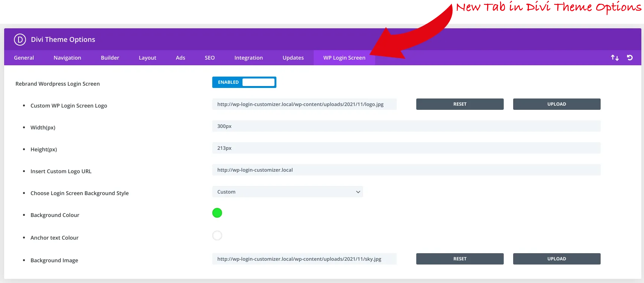This screenshot has width=644, height=283.
Task: Reset the Background Image field
Action: pyautogui.click(x=460, y=259)
